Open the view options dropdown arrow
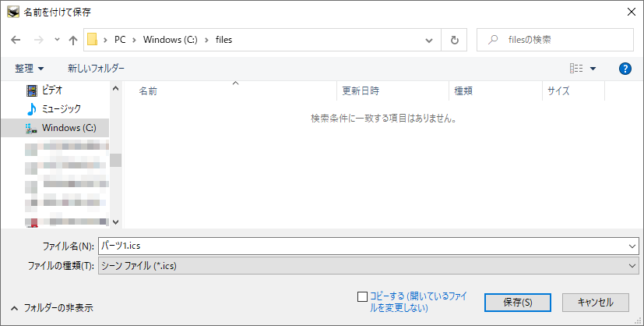Viewport: 644px width, 326px height. [x=593, y=69]
